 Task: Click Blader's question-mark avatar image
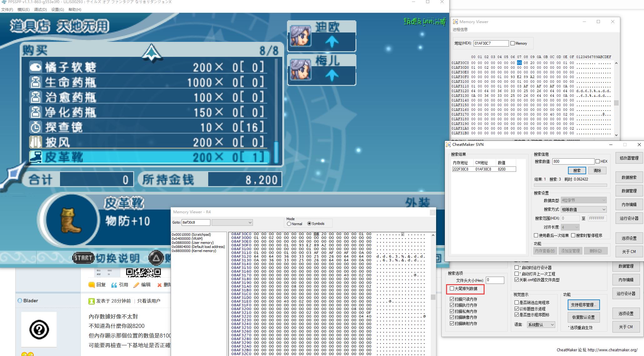click(x=39, y=329)
